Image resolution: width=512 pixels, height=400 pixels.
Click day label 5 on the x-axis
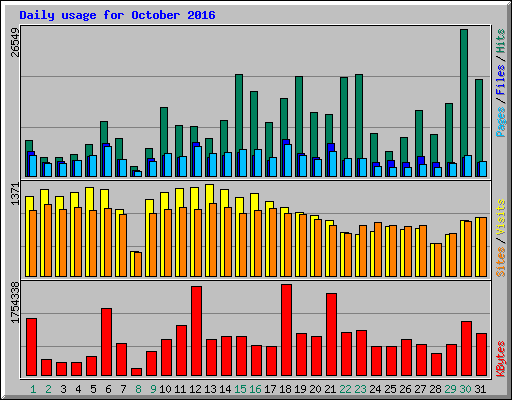click(x=93, y=389)
